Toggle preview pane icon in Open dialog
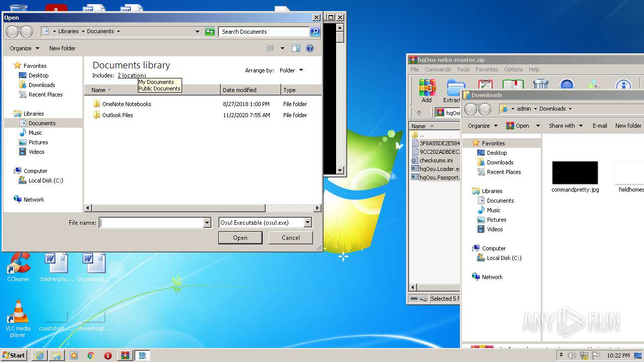 296,48
